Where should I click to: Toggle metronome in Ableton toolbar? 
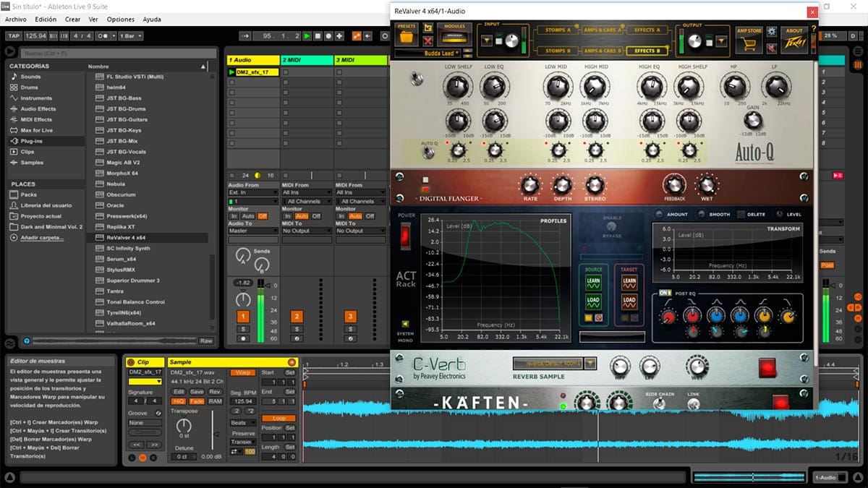[106, 35]
